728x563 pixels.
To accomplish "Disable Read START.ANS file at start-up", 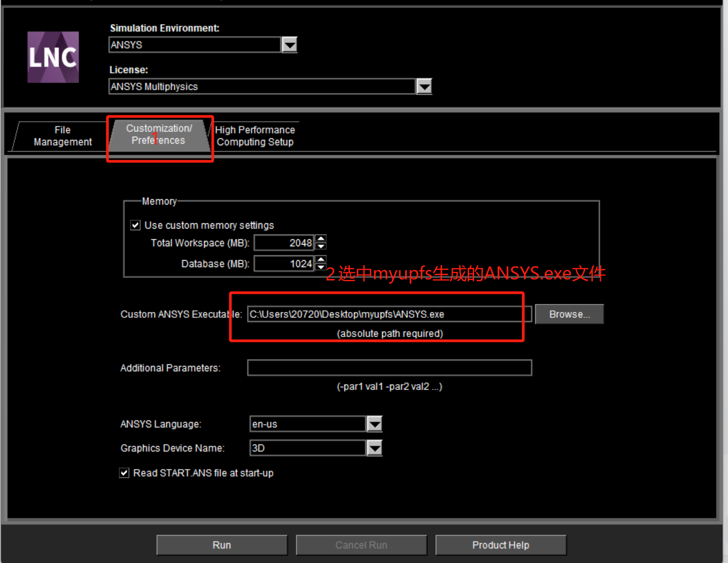I will (x=124, y=473).
